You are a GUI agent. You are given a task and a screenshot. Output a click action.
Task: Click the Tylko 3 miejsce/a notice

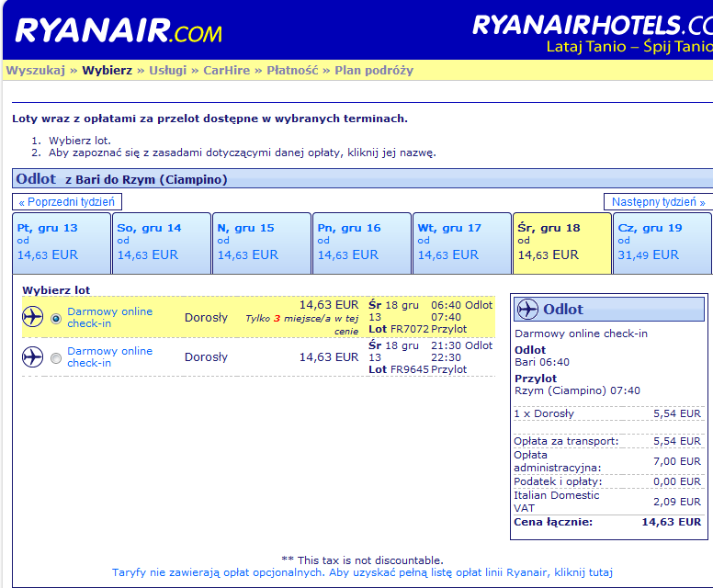point(302,324)
